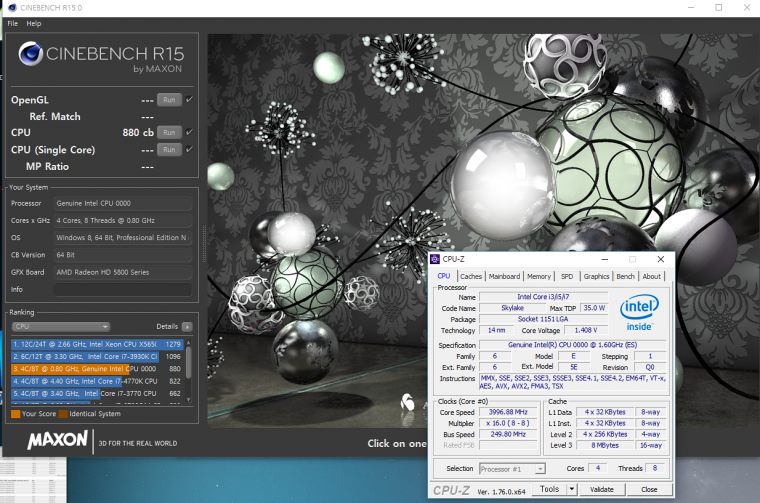This screenshot has width=760, height=503.
Task: Click the GFX Board field value
Action: (x=123, y=272)
